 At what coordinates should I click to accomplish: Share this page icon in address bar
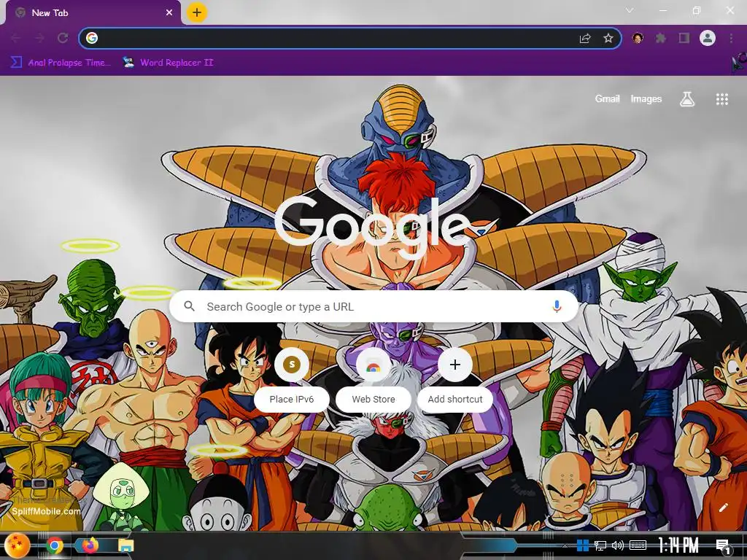[x=585, y=38]
